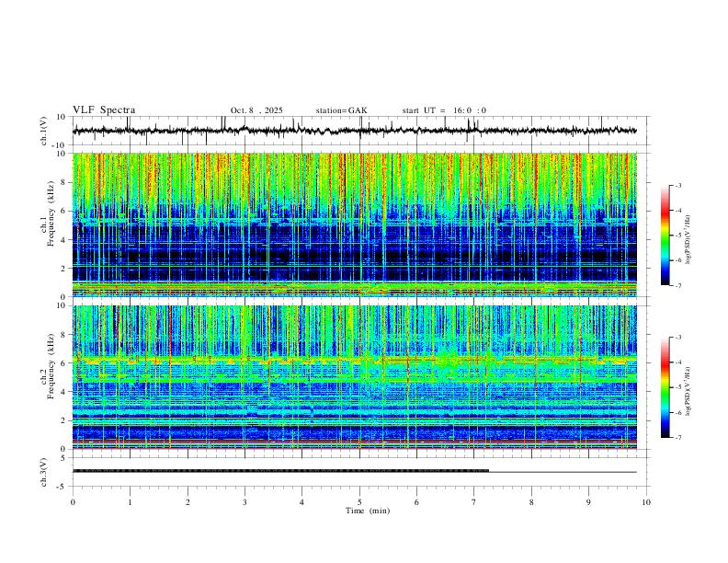
Task: Click the ch.1 voltage waveform trace
Action: 355,131
